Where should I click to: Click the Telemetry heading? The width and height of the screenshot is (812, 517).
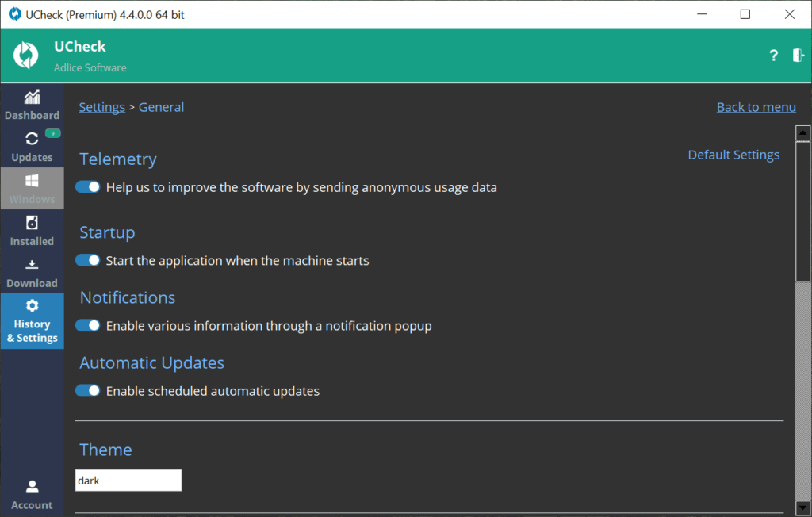118,159
